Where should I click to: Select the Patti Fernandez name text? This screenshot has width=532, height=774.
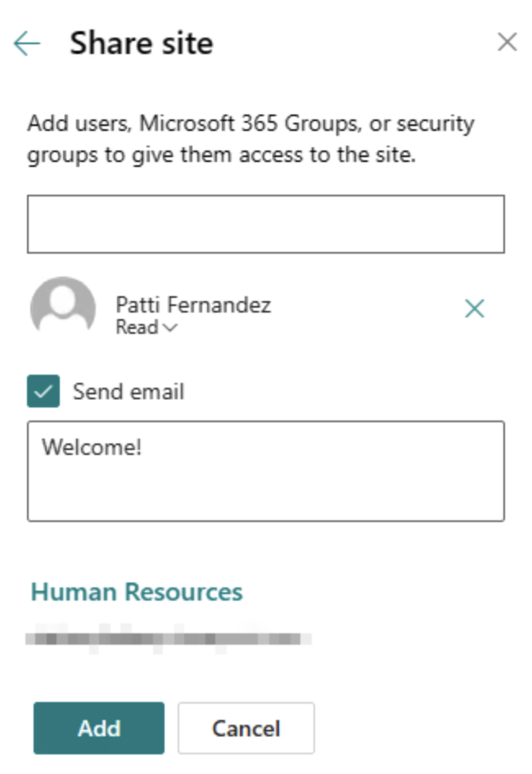point(193,305)
